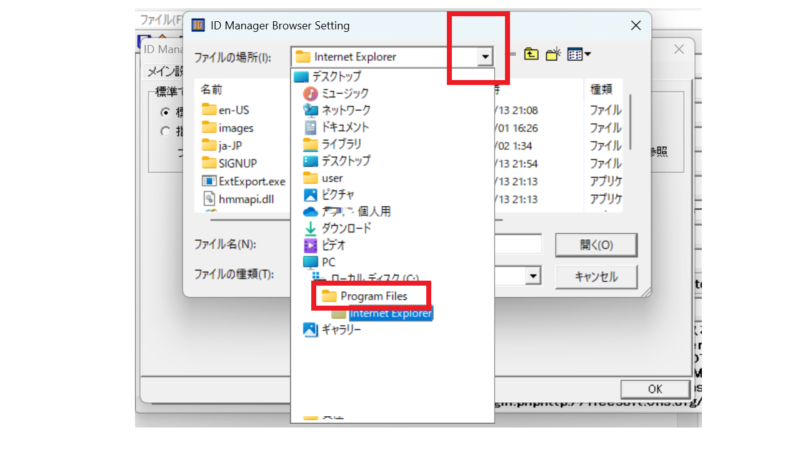800x450 pixels.
Task: Click OK in the background settings window
Action: coord(655,389)
